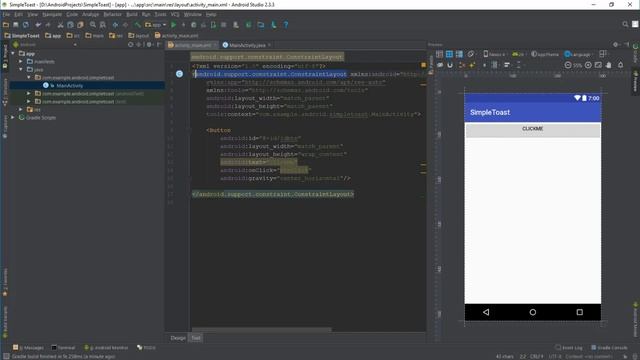Click the Find magnifier icon in toolbar
Screen dimensions: 640x360
tap(93, 25)
